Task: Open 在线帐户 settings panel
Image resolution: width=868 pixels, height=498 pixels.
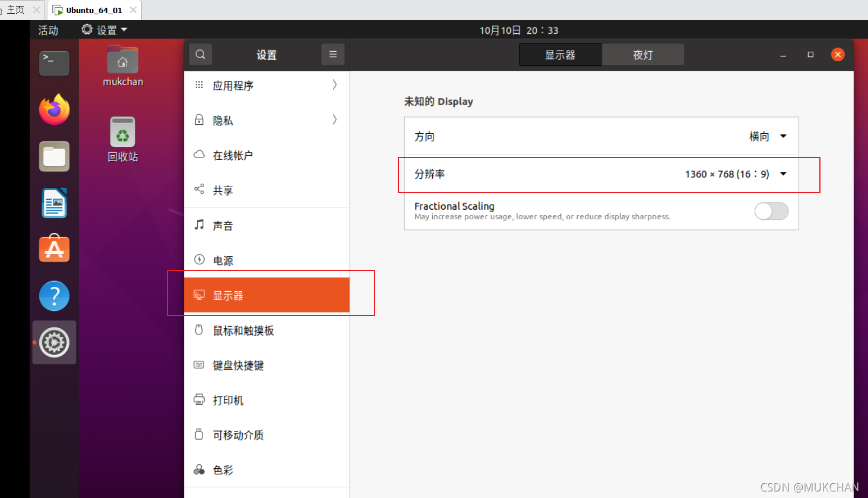Action: tap(267, 155)
